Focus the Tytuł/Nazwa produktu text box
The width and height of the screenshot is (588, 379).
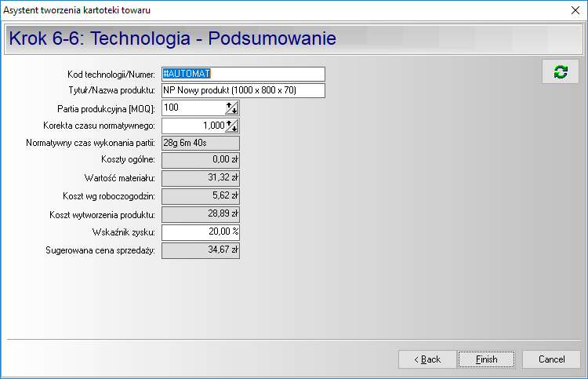click(x=242, y=91)
